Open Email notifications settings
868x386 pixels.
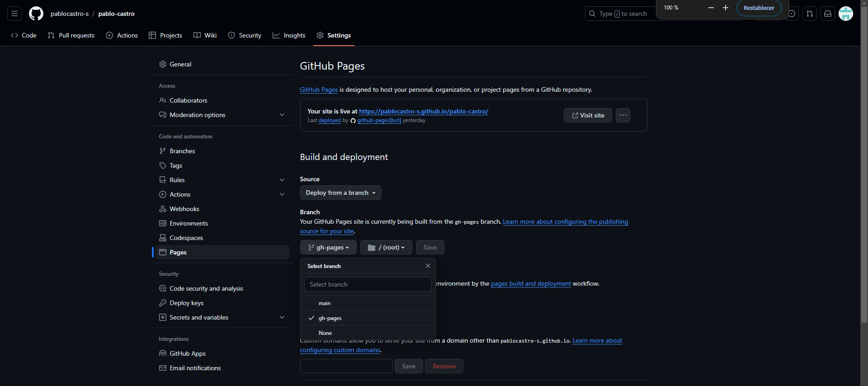tap(222, 368)
